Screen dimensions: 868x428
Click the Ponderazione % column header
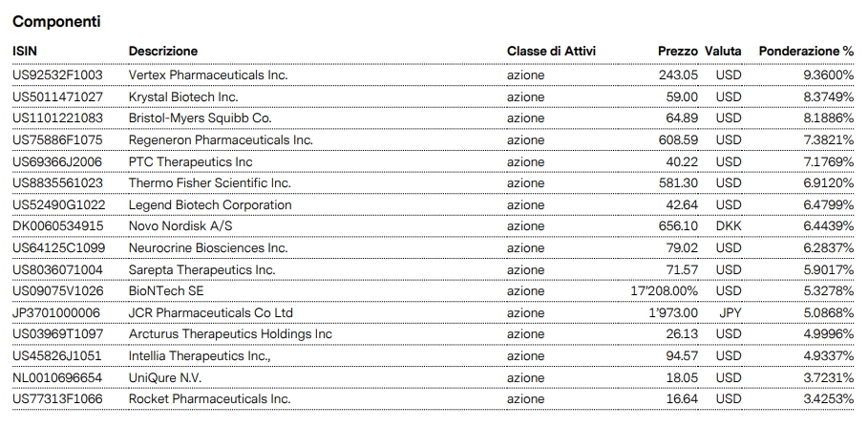click(805, 51)
